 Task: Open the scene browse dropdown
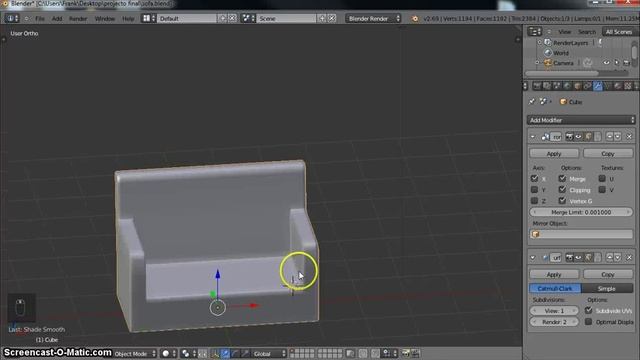[x=248, y=18]
